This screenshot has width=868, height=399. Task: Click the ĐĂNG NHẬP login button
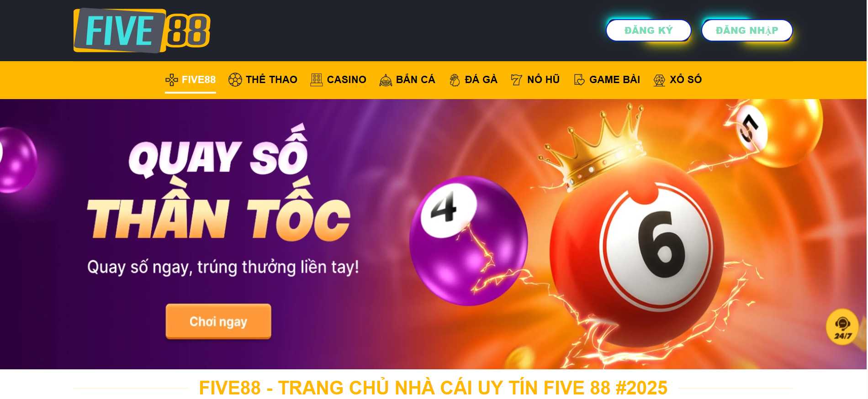746,31
